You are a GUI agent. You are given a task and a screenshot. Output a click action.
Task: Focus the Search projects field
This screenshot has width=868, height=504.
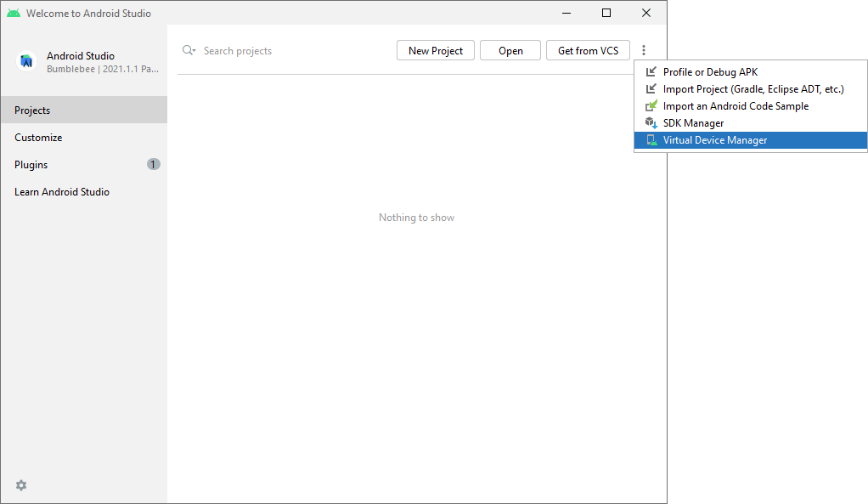pyautogui.click(x=285, y=50)
